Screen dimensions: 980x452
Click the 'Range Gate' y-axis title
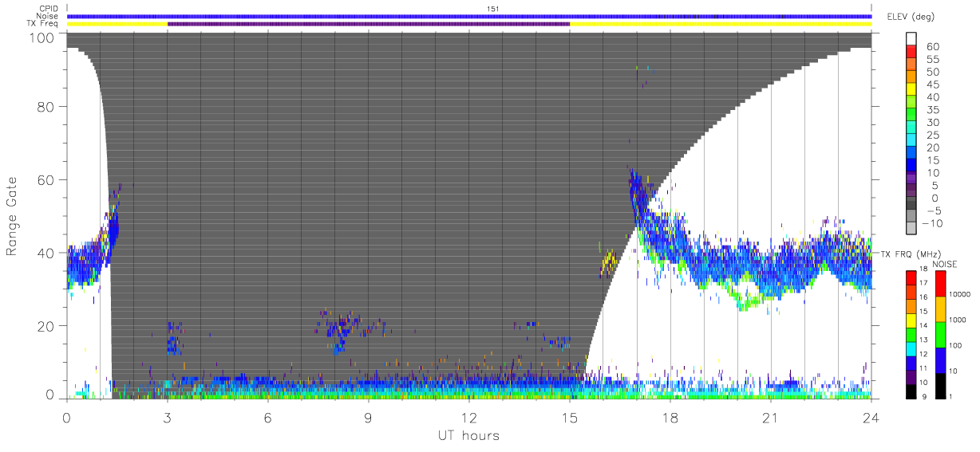[12, 217]
